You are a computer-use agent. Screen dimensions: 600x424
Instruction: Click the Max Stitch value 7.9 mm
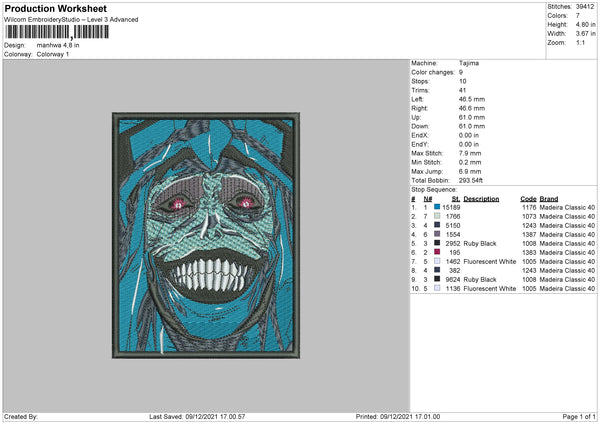click(470, 153)
